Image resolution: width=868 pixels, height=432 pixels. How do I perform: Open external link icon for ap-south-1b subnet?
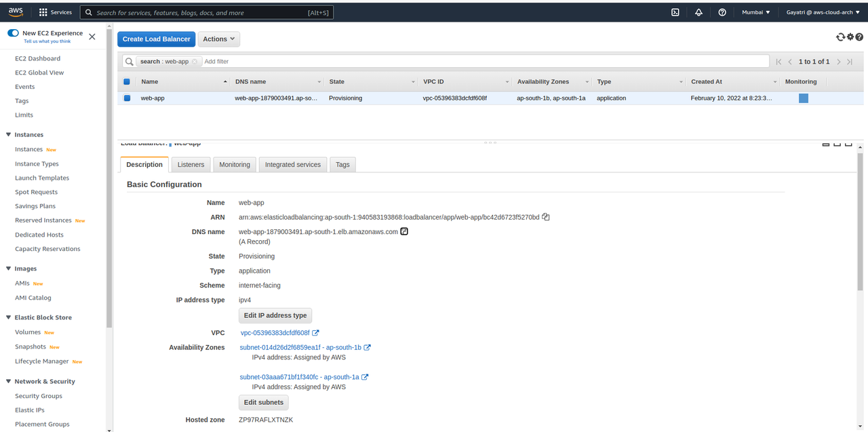coord(368,347)
